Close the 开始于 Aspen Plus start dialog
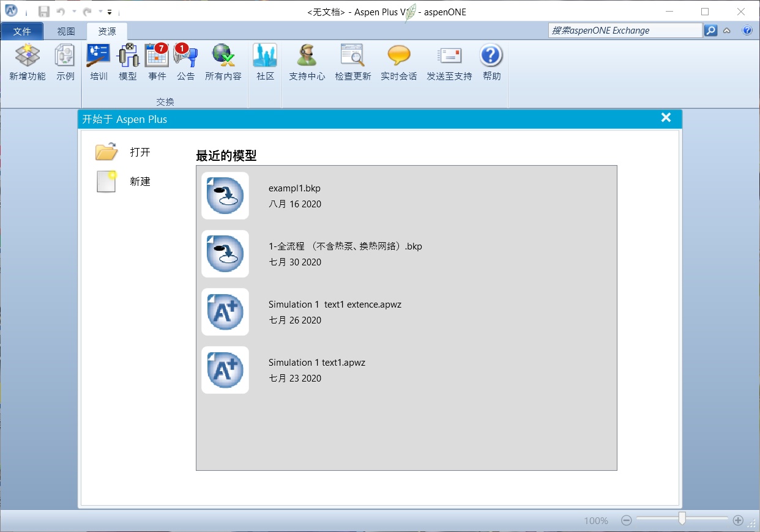 tap(666, 118)
